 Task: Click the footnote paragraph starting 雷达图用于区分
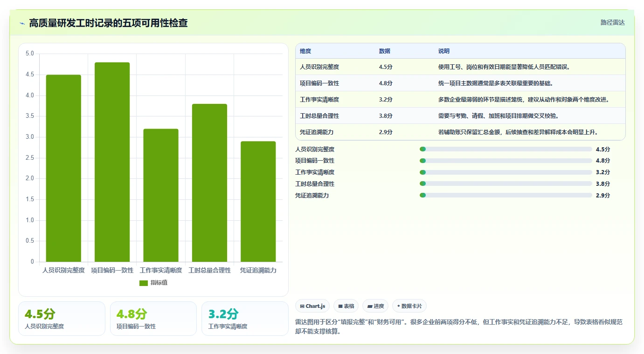click(x=459, y=327)
